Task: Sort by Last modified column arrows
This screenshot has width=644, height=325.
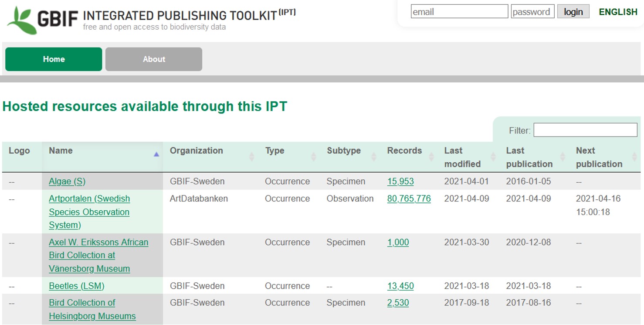Action: [493, 157]
